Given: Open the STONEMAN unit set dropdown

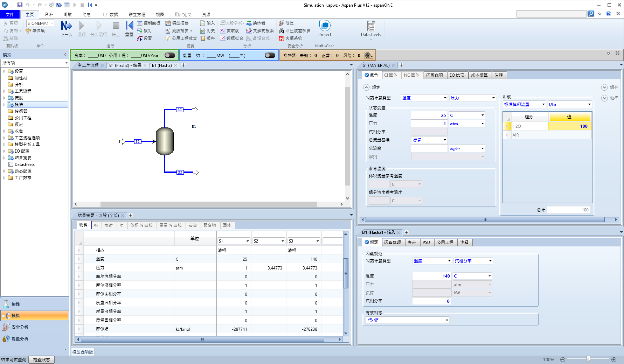Looking at the screenshot, I should pos(52,23).
